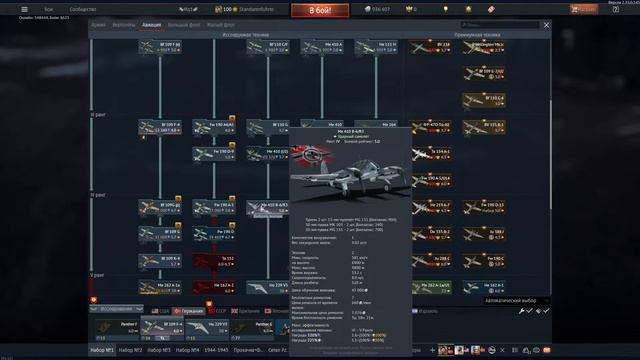
Task: Click the Ho 229 V3 crew slot
Action: [x=207, y=330]
